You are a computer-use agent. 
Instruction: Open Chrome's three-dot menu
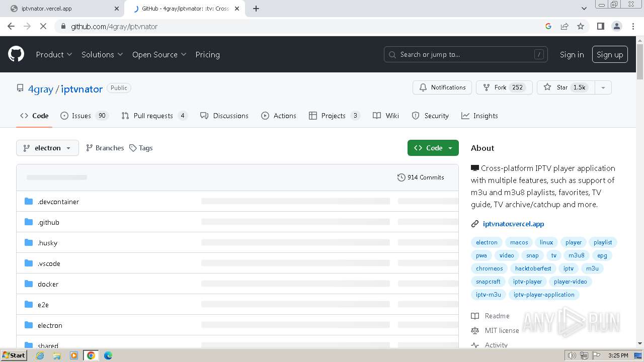tap(632, 26)
